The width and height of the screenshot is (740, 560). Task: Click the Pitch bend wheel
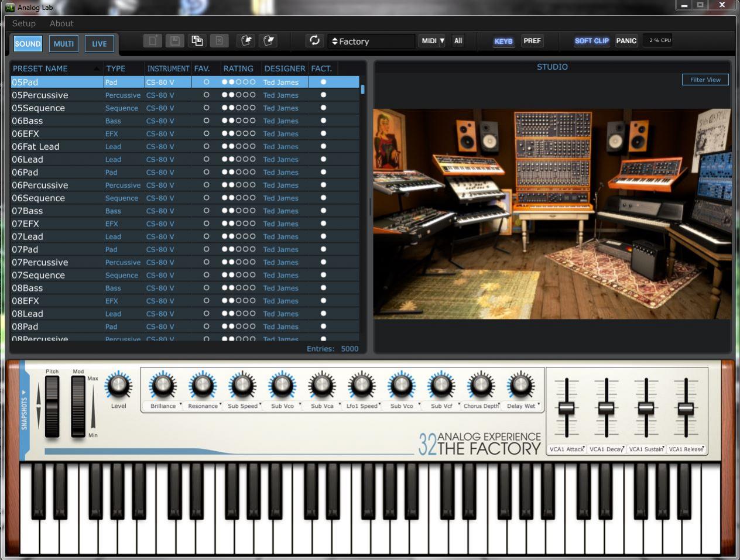pos(52,407)
